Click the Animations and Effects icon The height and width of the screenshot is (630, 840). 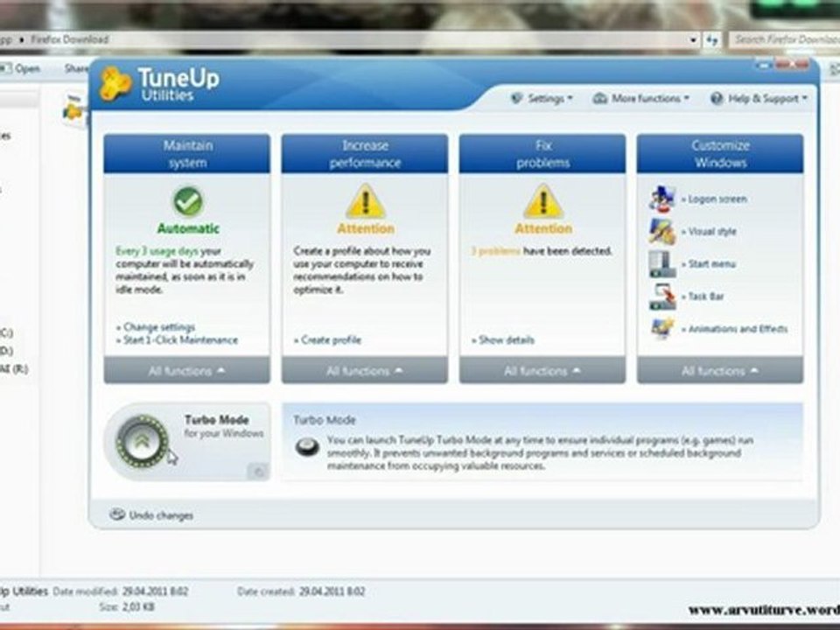[662, 328]
